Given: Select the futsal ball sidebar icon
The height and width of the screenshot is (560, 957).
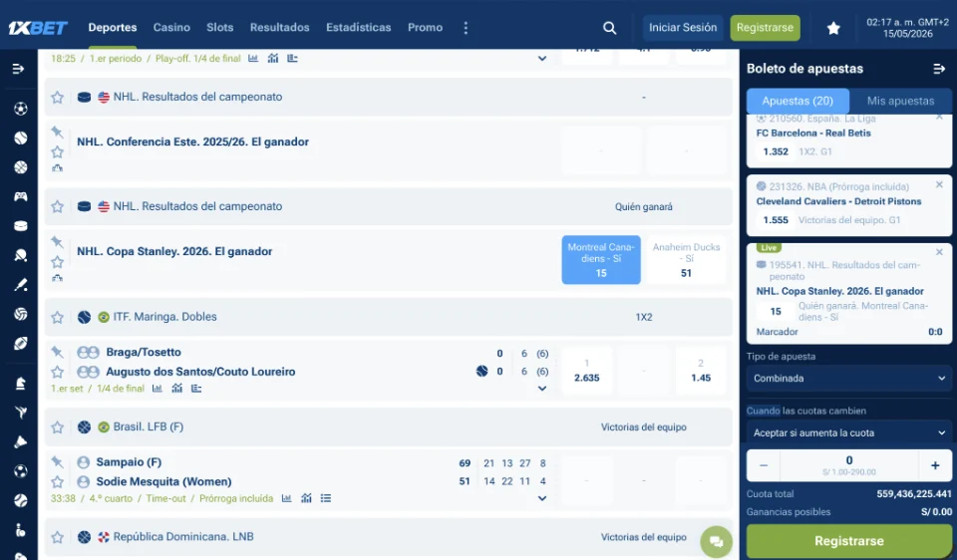Looking at the screenshot, I should pos(21,471).
